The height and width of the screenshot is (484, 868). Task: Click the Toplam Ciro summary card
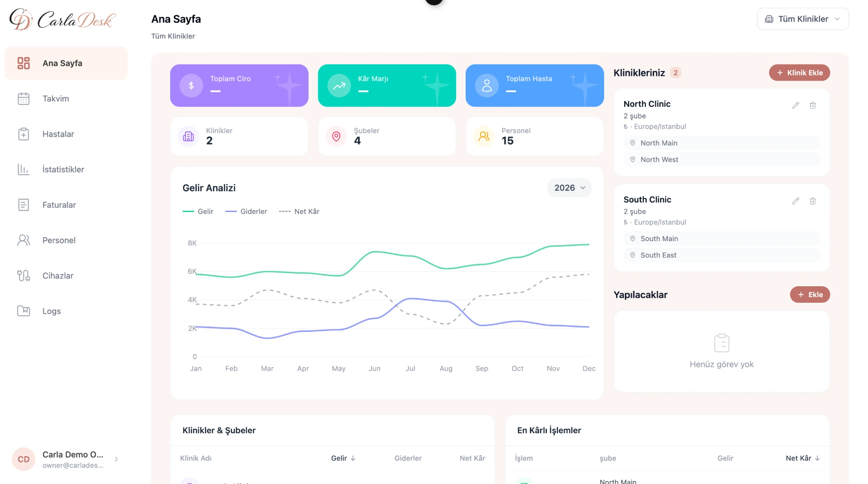point(239,86)
